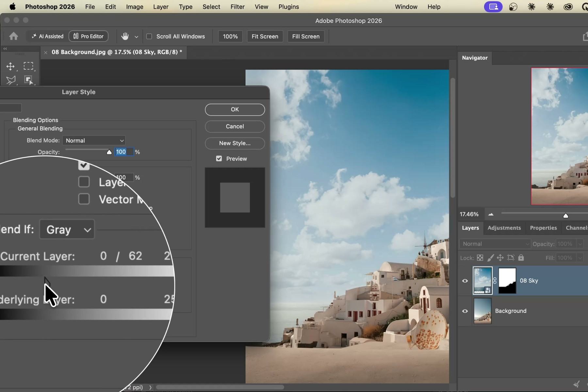The height and width of the screenshot is (392, 588).
Task: Open the Blend If Gray dropdown
Action: pyautogui.click(x=67, y=229)
